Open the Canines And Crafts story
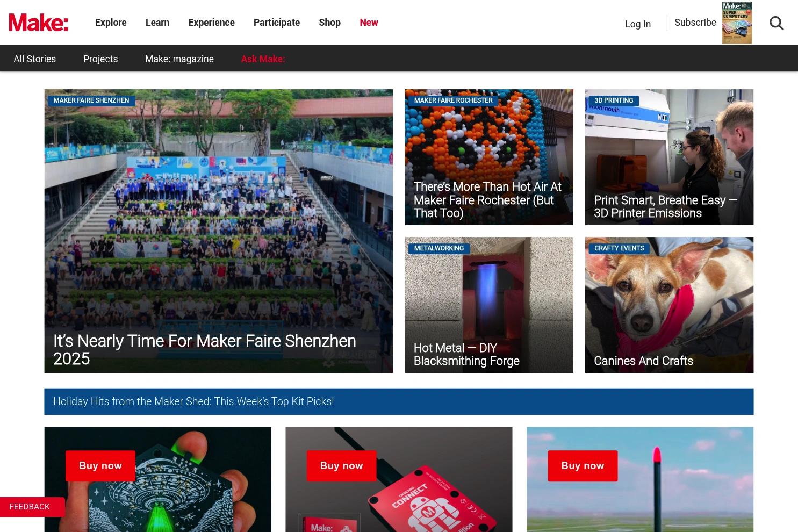The height and width of the screenshot is (532, 798). pos(643,361)
